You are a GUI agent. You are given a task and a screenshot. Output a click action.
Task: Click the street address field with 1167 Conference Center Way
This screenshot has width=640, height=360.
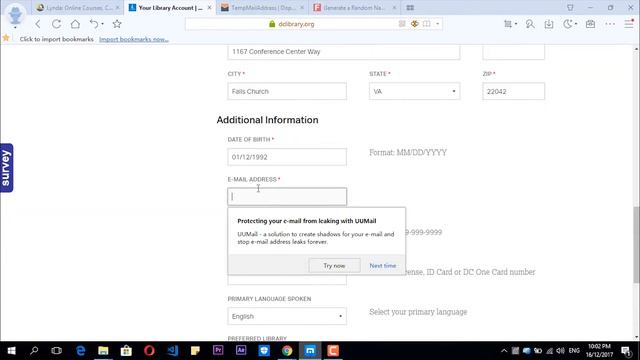344,52
